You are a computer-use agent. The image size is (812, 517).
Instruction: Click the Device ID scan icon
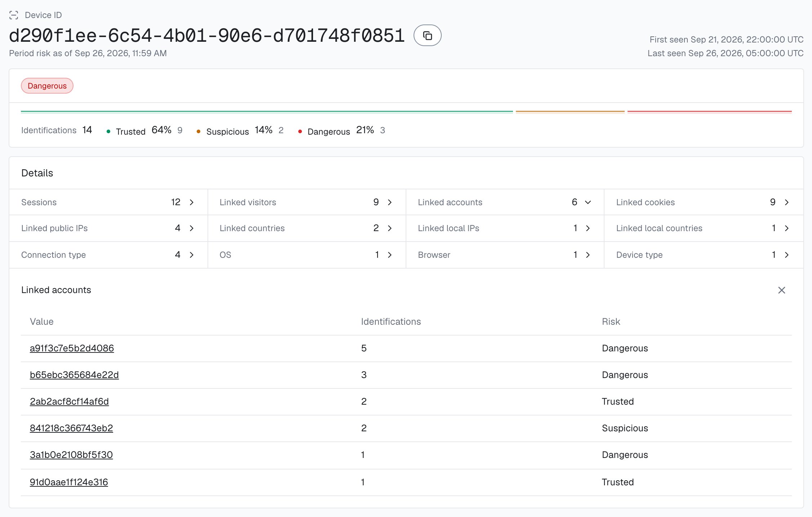click(x=14, y=15)
